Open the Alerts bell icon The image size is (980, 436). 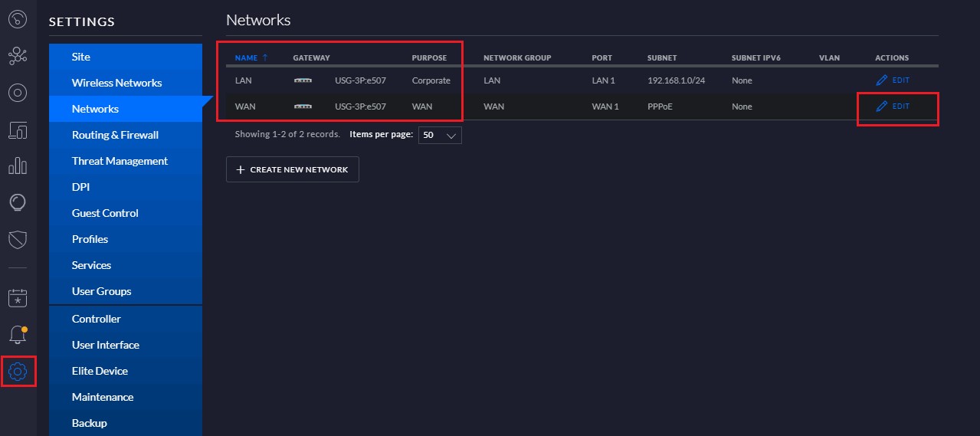[x=18, y=335]
